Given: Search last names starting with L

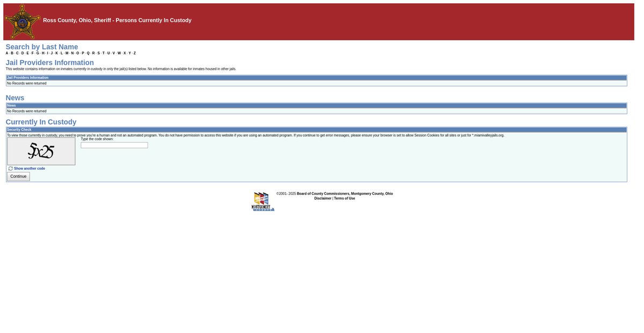Looking at the screenshot, I should 61,53.
